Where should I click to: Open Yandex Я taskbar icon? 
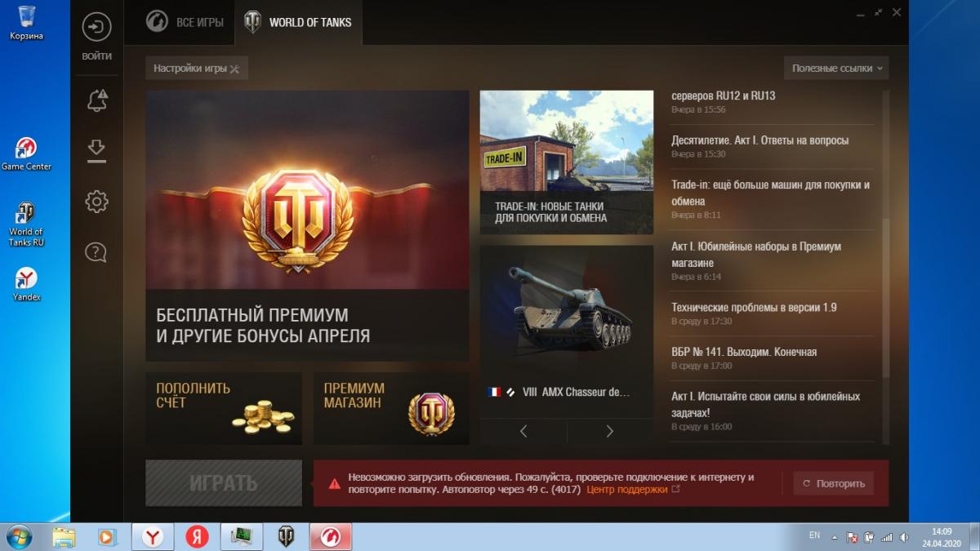(197, 536)
